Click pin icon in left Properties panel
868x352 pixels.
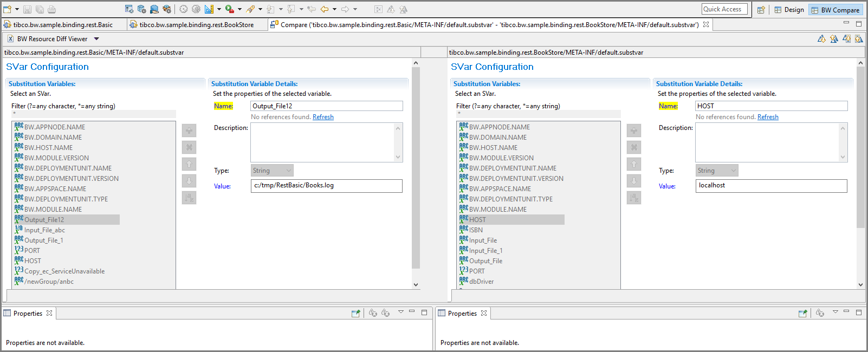point(355,313)
